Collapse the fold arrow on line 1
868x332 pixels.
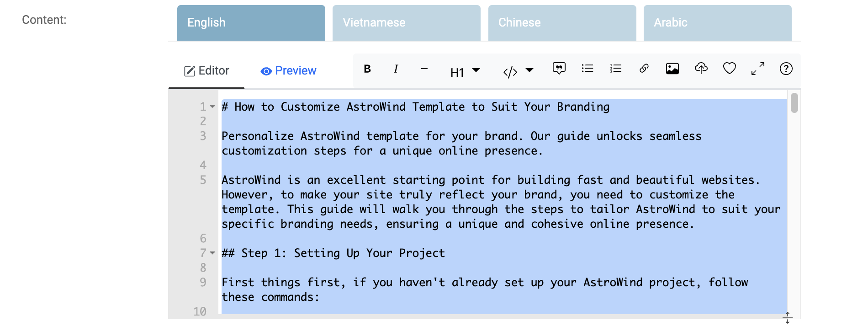[x=212, y=107]
